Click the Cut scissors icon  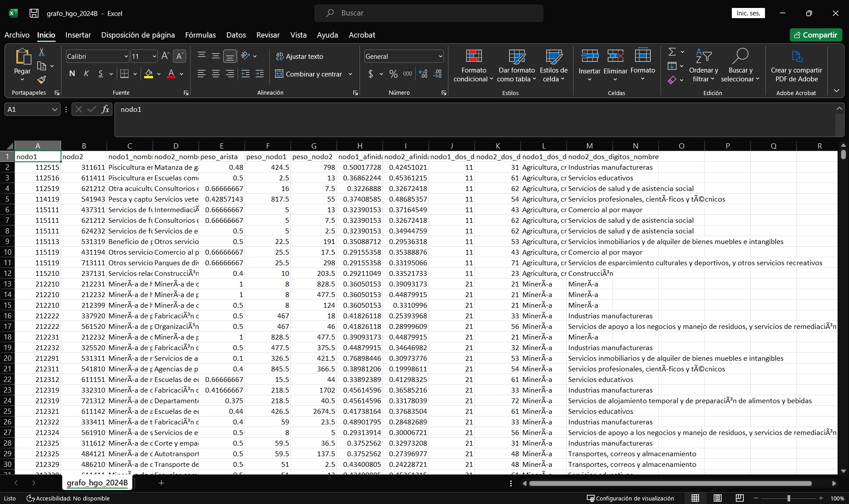point(42,52)
